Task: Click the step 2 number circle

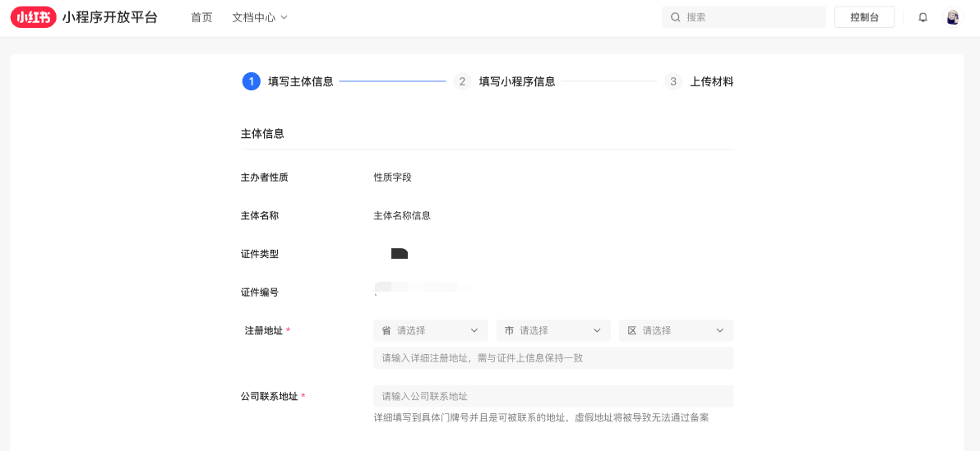Action: 462,81
